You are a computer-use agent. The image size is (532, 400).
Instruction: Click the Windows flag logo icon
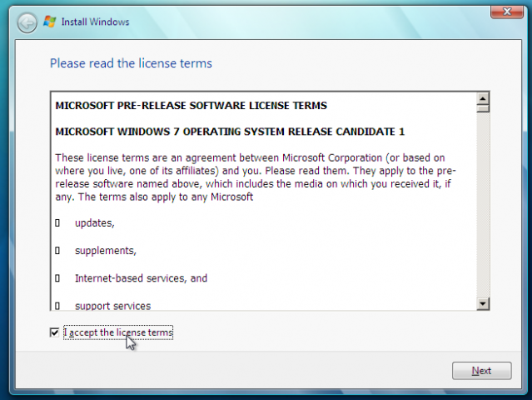coord(49,22)
